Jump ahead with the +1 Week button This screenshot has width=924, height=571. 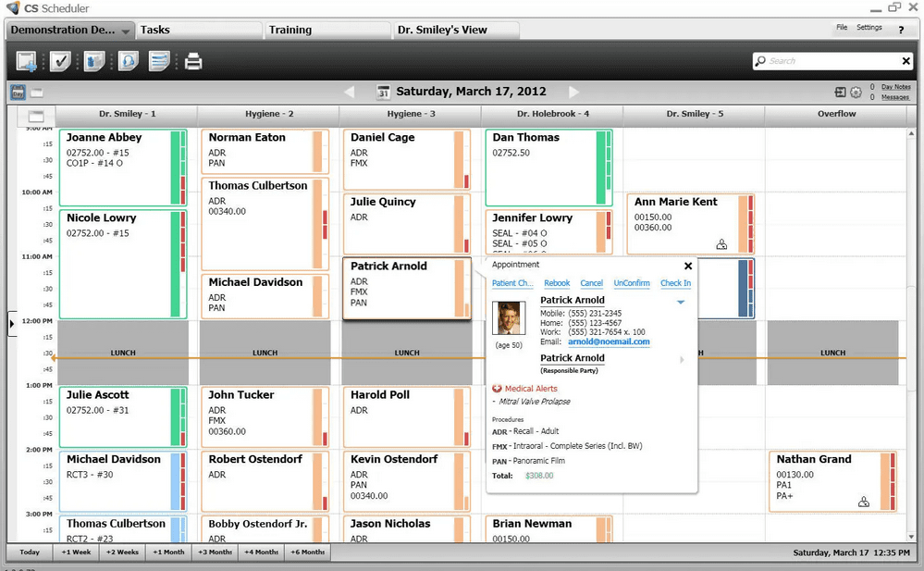[x=76, y=552]
